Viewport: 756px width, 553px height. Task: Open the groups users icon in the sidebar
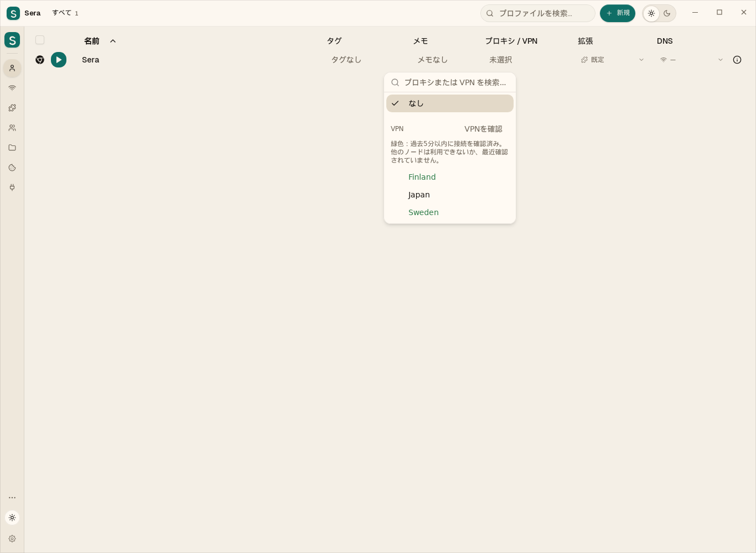click(x=12, y=128)
